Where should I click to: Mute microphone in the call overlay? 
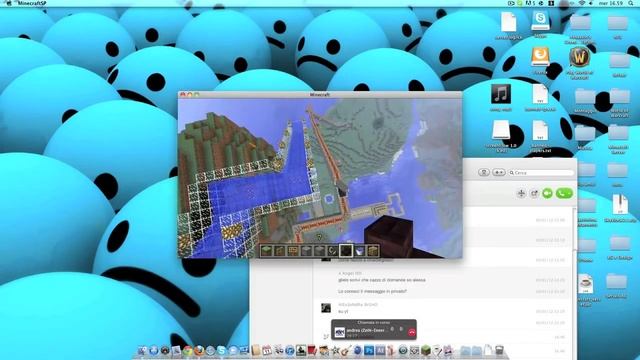click(x=392, y=329)
